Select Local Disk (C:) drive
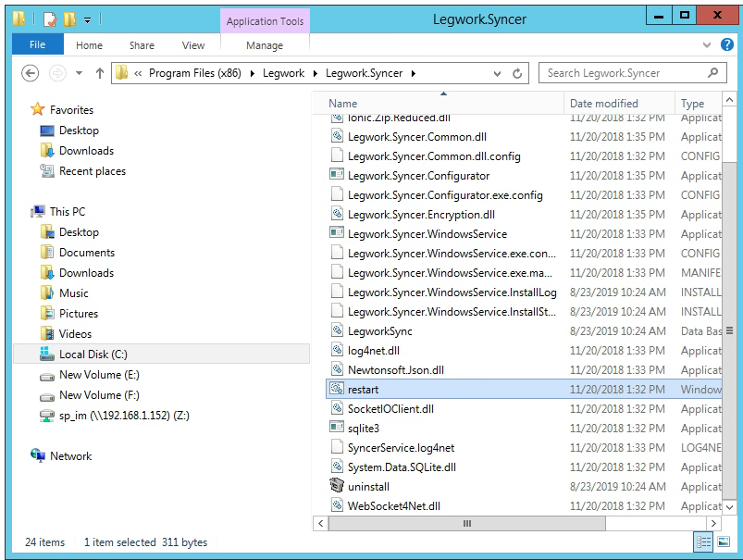Viewport: 743px width, 560px height. [161, 355]
